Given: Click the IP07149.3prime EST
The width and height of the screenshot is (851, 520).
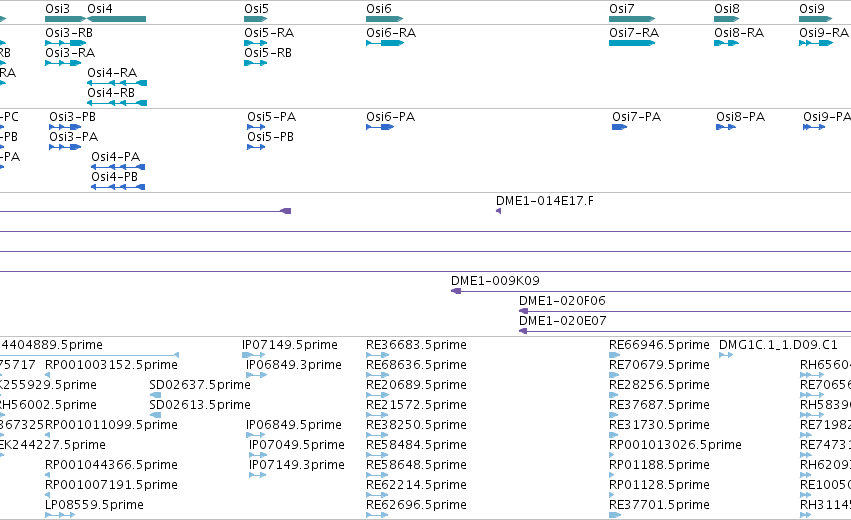Looking at the screenshot, I should point(258,475).
